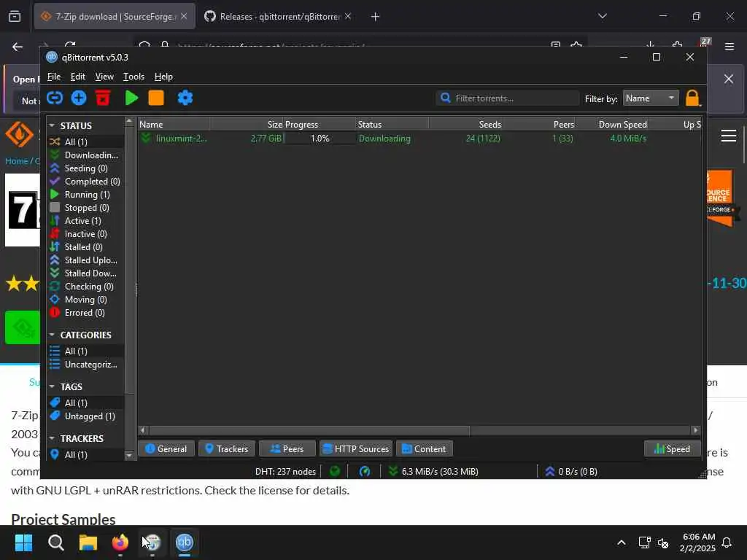Toggle the UI lock padlock icon
747x560 pixels.
[x=693, y=98]
